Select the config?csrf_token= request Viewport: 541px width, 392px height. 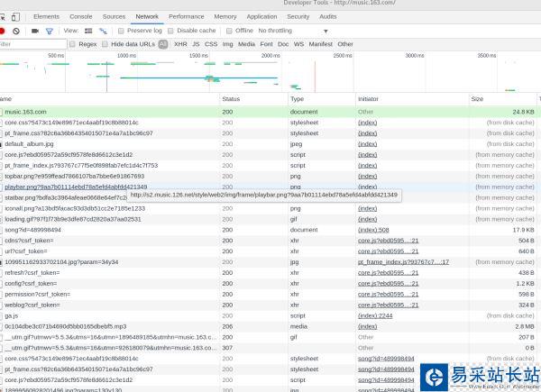point(269,283)
